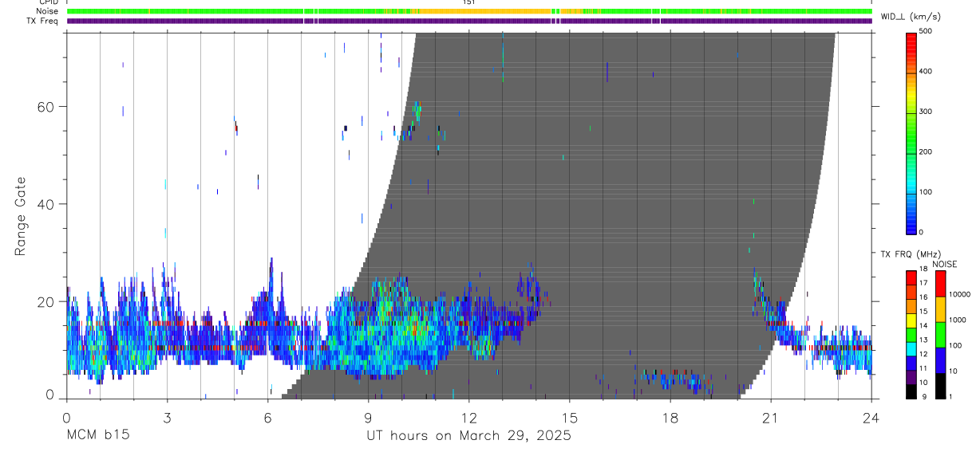
Task: Click the "UT hours on March 29, 2025" label
Action: tap(468, 436)
